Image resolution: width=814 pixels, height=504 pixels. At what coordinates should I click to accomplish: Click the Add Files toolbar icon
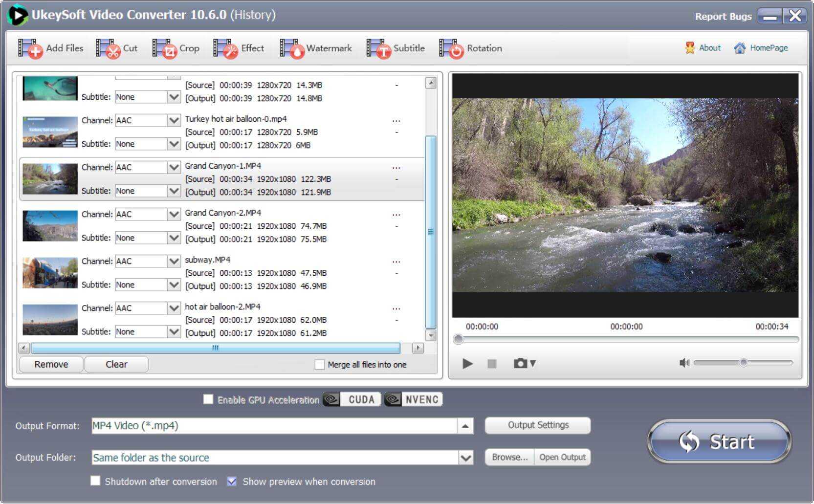click(x=30, y=49)
